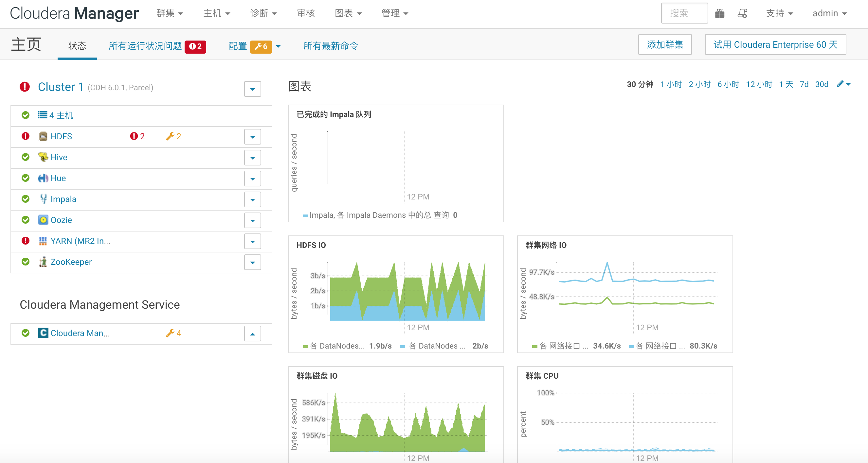This screenshot has height=463, width=868.
Task: Open the 群集网络 IO chart
Action: [625, 294]
